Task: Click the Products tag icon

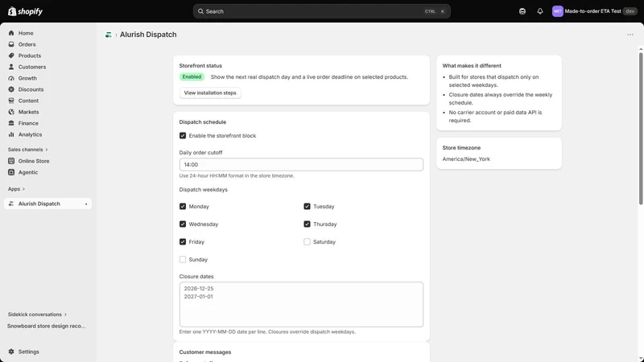Action: coord(11,56)
